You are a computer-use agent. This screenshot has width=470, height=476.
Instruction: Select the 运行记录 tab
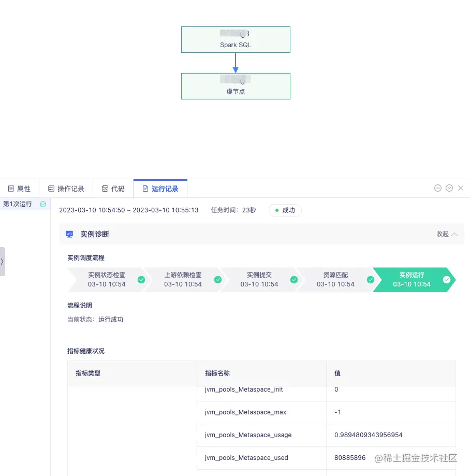pyautogui.click(x=160, y=189)
